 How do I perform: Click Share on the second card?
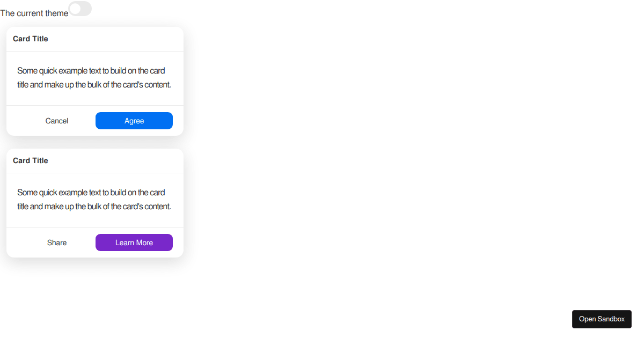click(56, 242)
